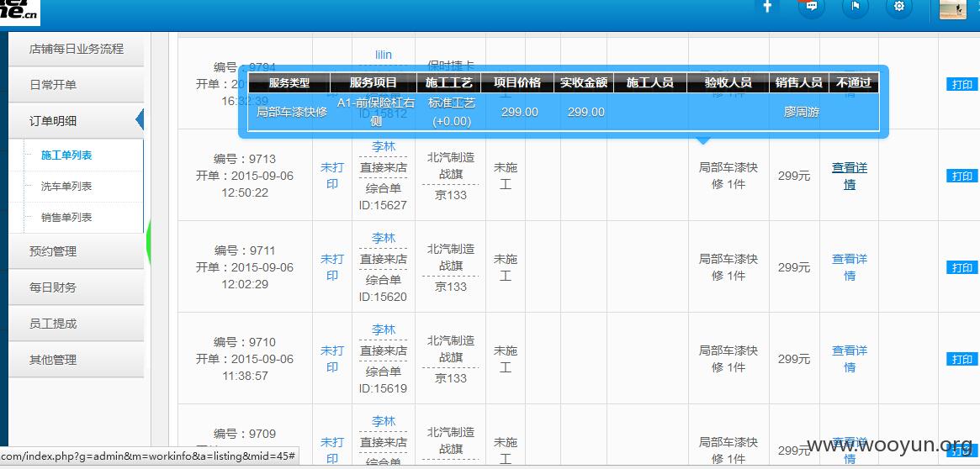Select 施工单列表 submenu item
This screenshot has width=980, height=469.
(66, 155)
